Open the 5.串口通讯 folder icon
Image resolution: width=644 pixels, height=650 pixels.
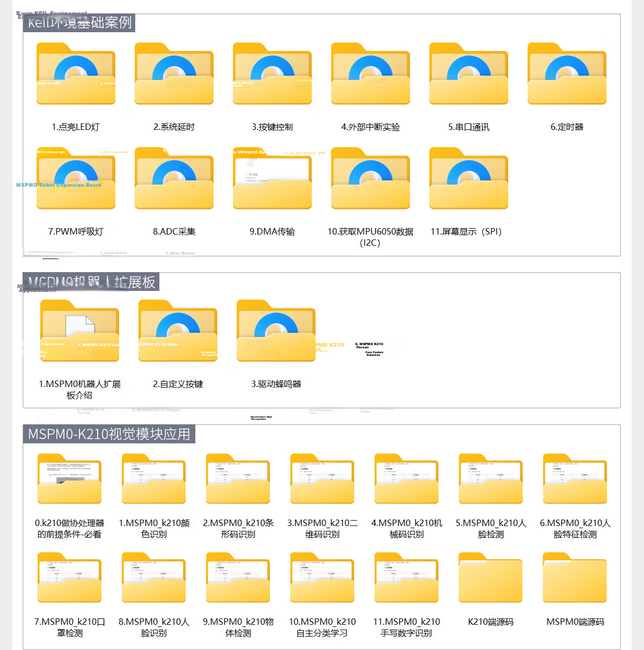[x=469, y=74]
